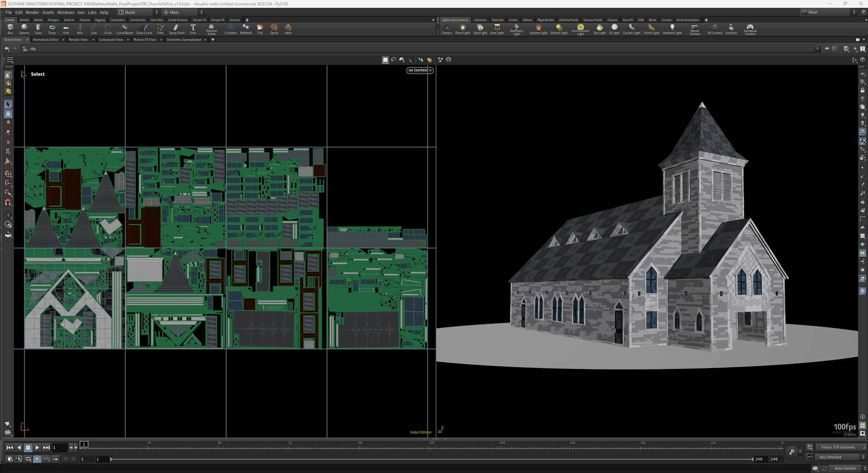This screenshot has height=473, width=868.
Task: Create a Spot Light
Action: [480, 29]
